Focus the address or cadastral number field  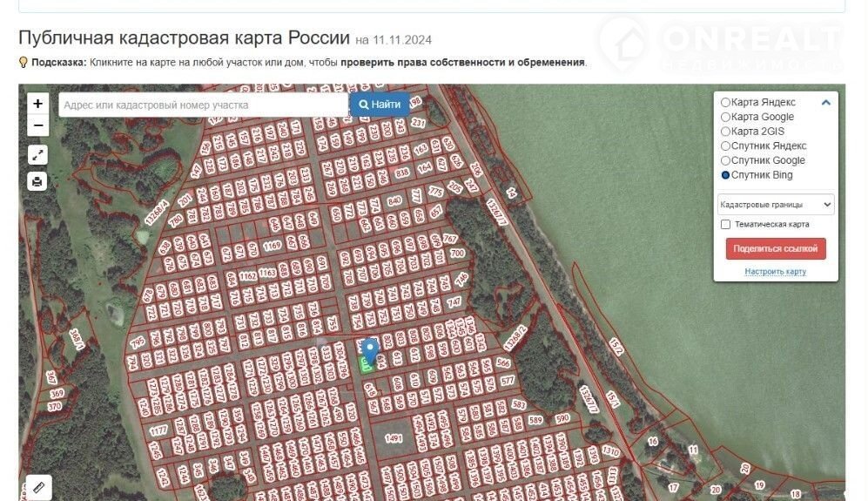[204, 105]
